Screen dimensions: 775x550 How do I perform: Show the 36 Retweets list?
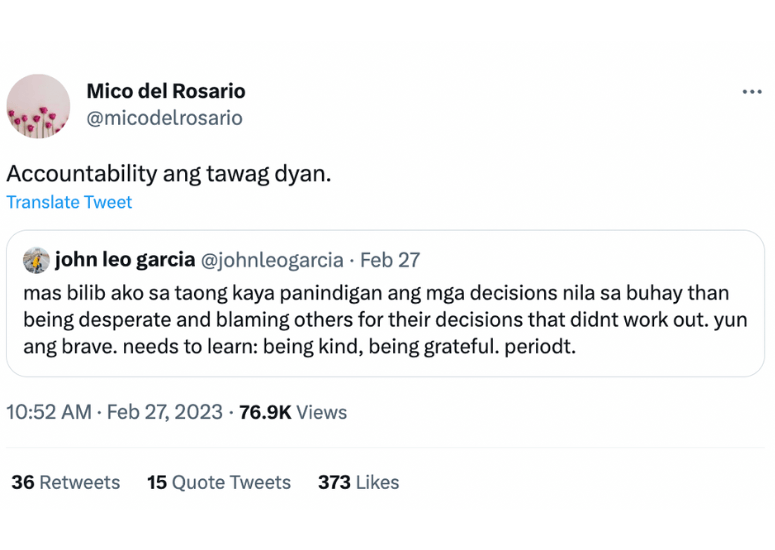coord(66,482)
